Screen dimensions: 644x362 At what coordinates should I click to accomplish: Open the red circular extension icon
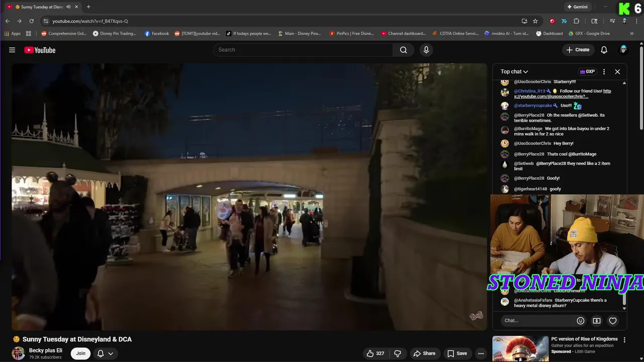pos(552,21)
